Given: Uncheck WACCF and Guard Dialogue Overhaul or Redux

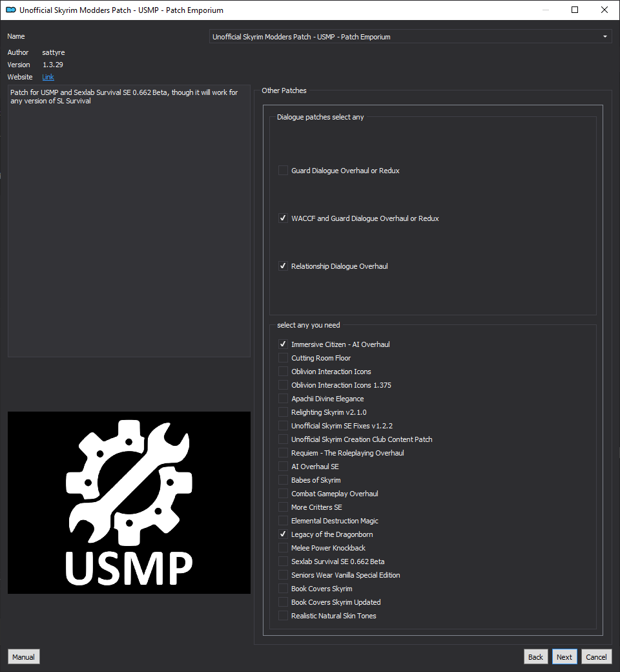Looking at the screenshot, I should [283, 218].
